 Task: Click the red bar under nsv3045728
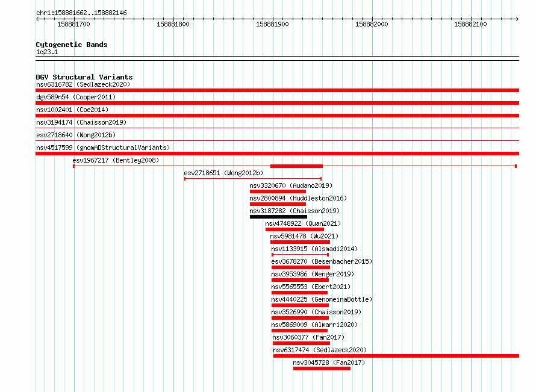tap(322, 369)
